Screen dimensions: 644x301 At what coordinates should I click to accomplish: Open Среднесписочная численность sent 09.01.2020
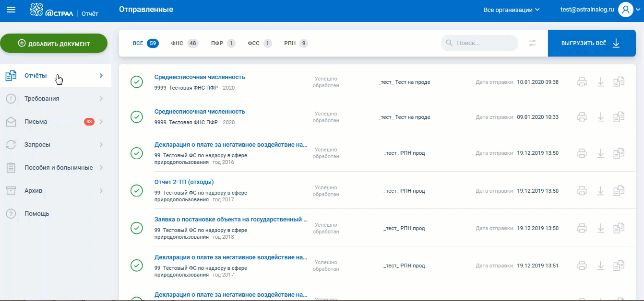200,112
